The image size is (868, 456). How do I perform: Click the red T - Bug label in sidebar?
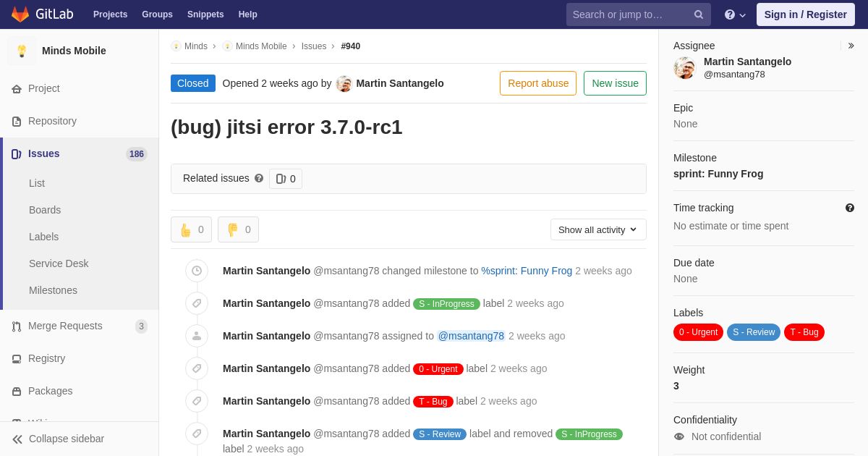[x=804, y=332]
